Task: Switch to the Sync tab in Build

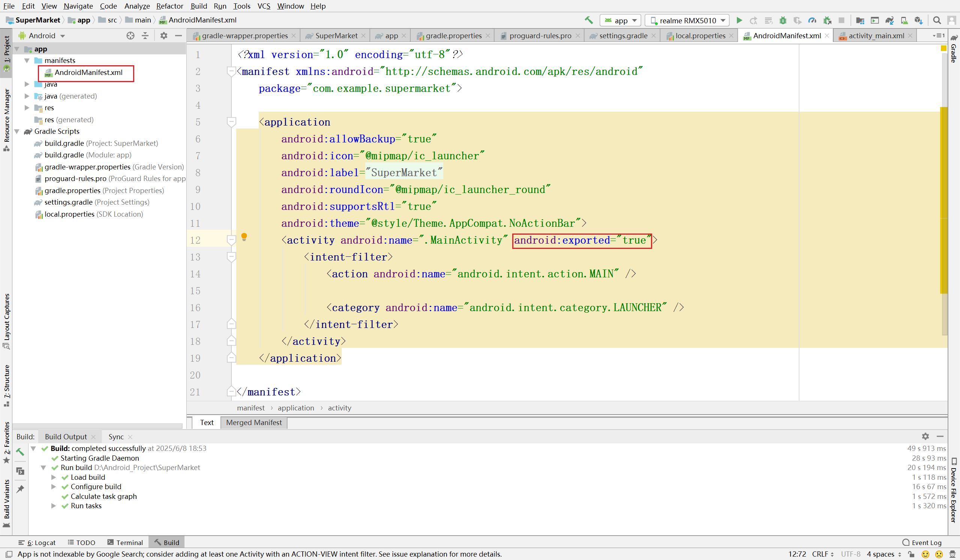Action: tap(116, 437)
